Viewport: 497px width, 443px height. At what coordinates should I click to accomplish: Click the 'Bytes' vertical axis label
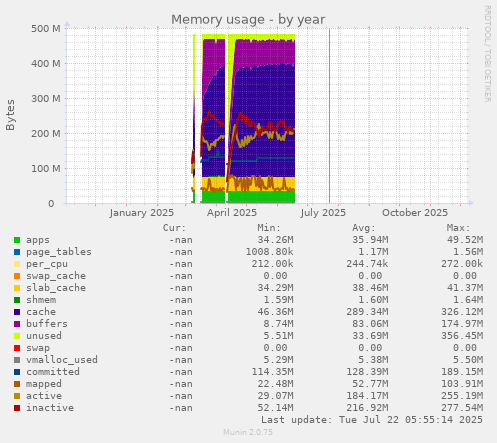(x=10, y=115)
